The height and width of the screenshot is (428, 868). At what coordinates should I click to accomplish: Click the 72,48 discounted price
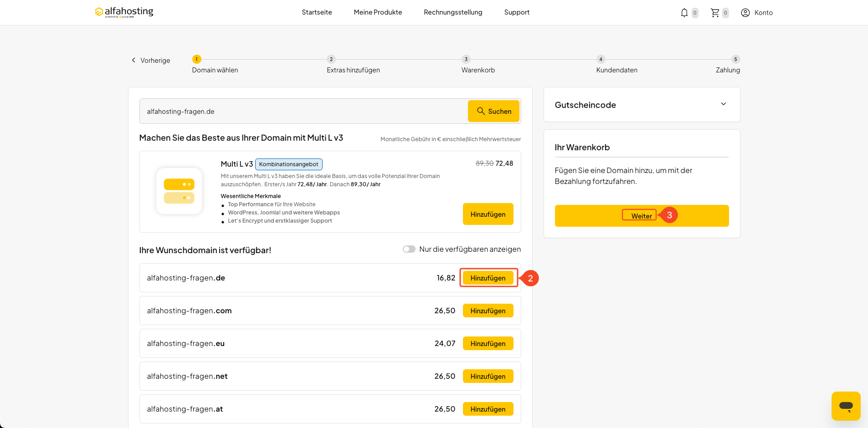[504, 163]
